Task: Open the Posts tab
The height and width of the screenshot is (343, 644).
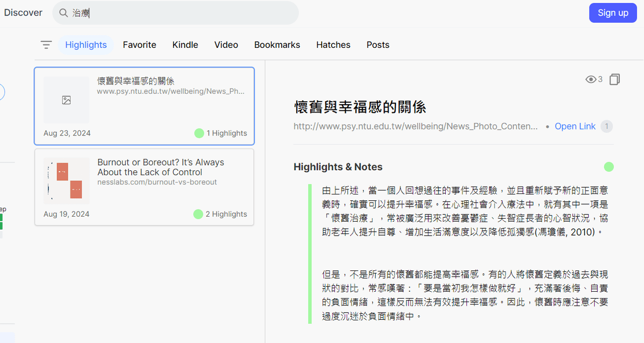Action: tap(378, 45)
